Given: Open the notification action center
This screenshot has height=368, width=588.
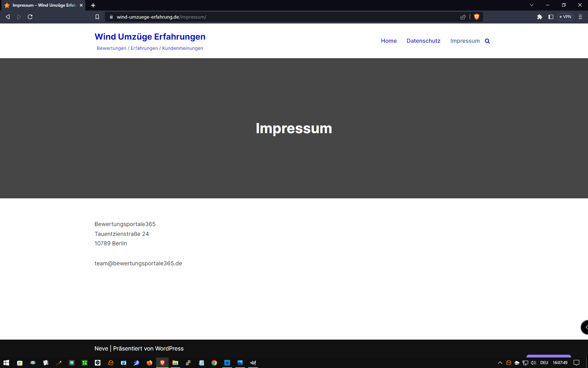Looking at the screenshot, I should coord(576,363).
